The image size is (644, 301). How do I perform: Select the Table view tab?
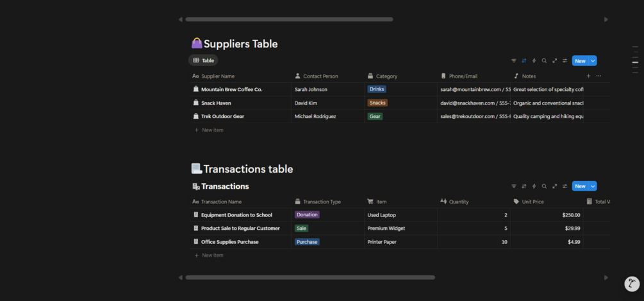click(203, 60)
